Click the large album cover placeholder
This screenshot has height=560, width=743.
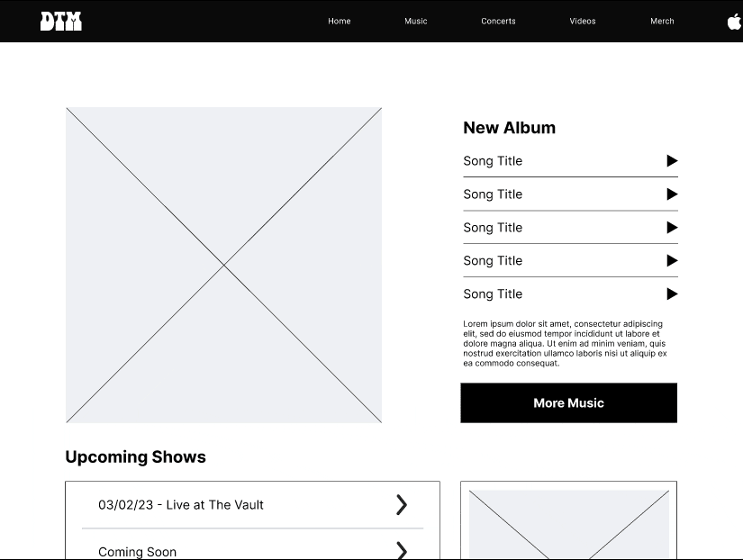223,265
